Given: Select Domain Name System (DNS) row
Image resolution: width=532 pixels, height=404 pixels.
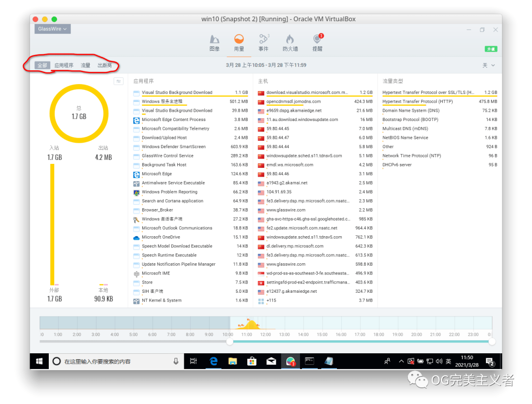Looking at the screenshot, I should 440,111.
